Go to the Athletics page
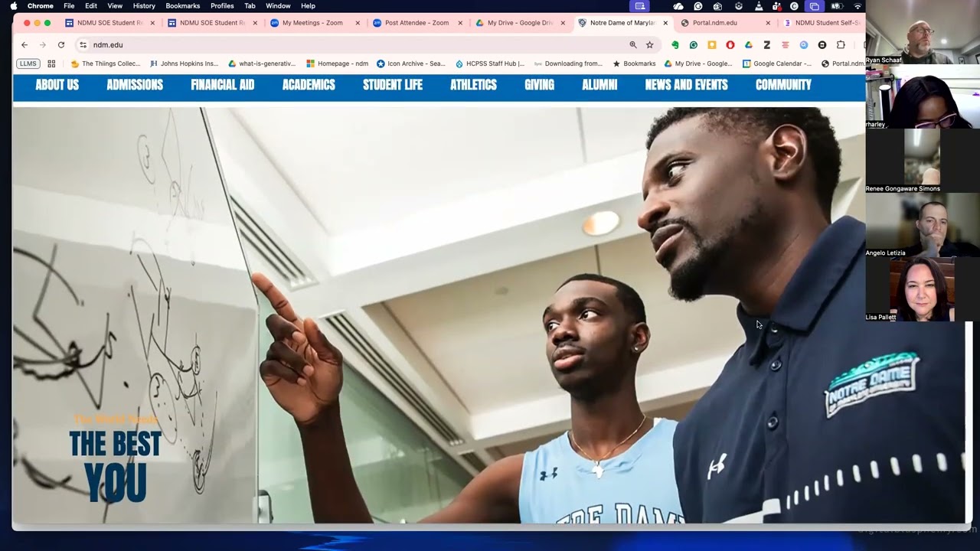 pyautogui.click(x=473, y=85)
